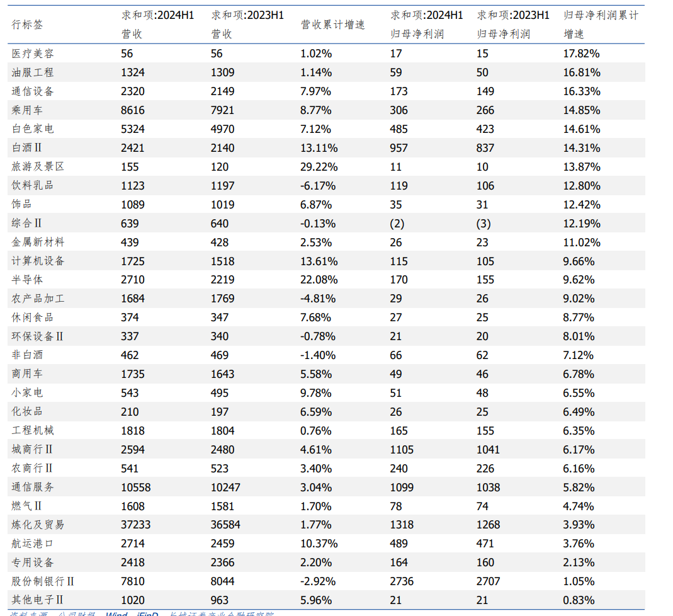Click the 2707 net profit value
This screenshot has height=616, width=673.
pyautogui.click(x=488, y=581)
